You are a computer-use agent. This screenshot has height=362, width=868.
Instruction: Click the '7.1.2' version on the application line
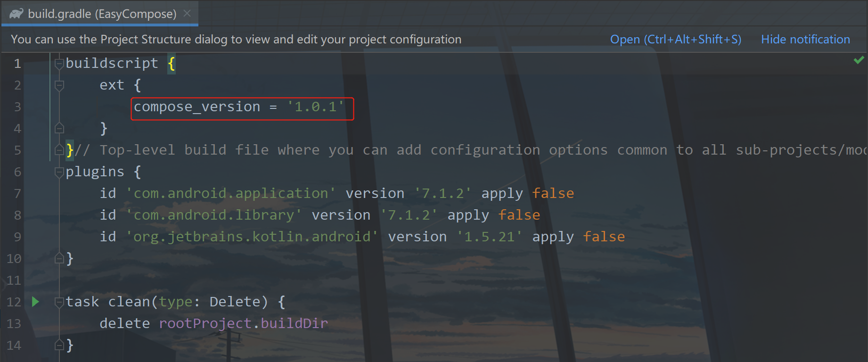(x=443, y=194)
